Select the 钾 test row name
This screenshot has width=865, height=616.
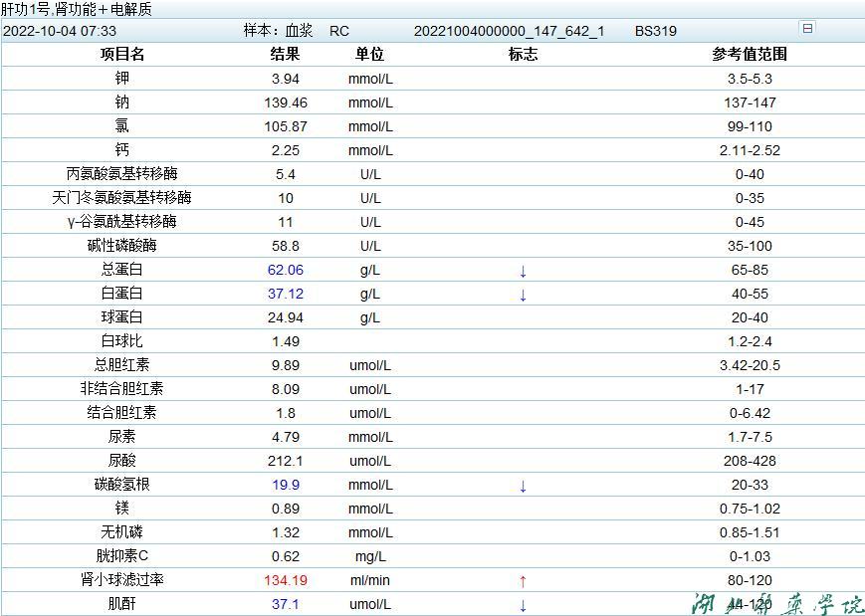pos(122,79)
